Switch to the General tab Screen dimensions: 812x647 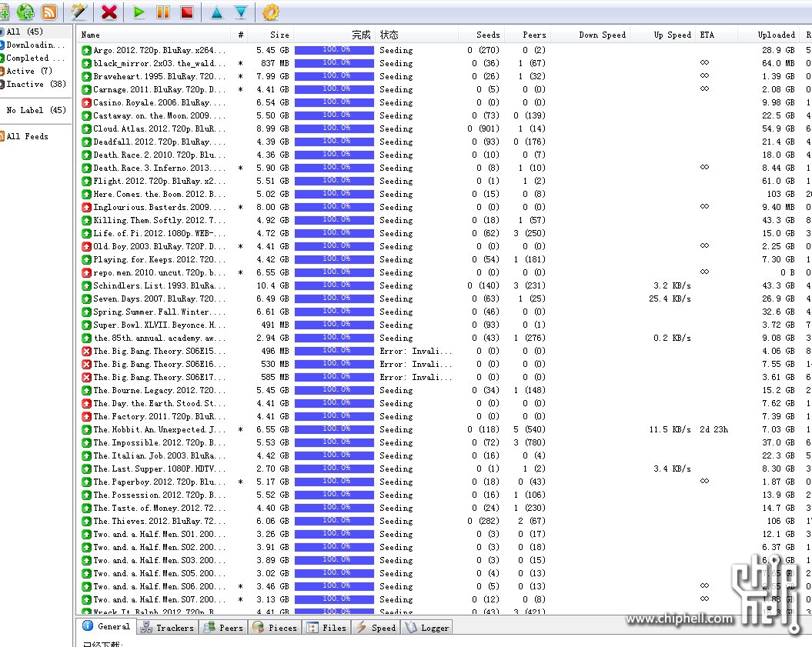pos(107,626)
